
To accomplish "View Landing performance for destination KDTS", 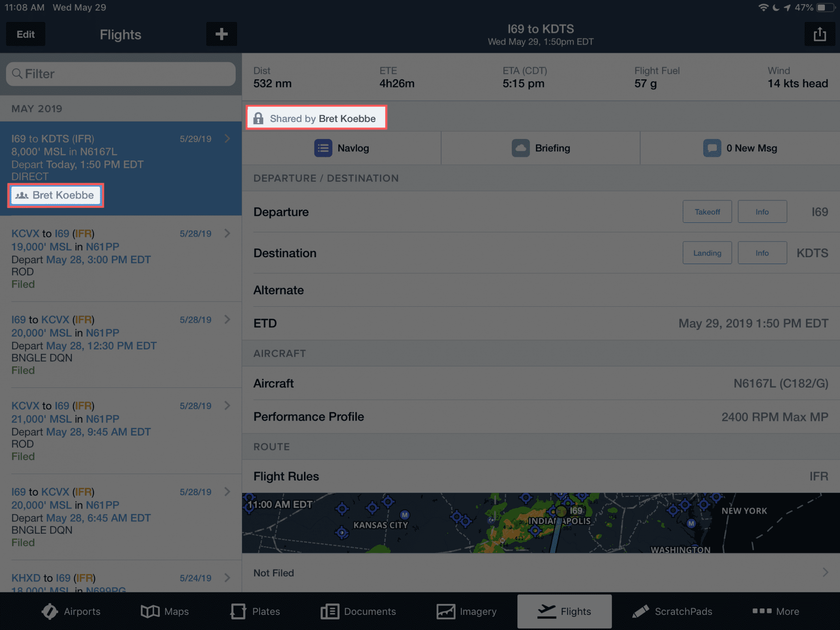I will (x=707, y=253).
